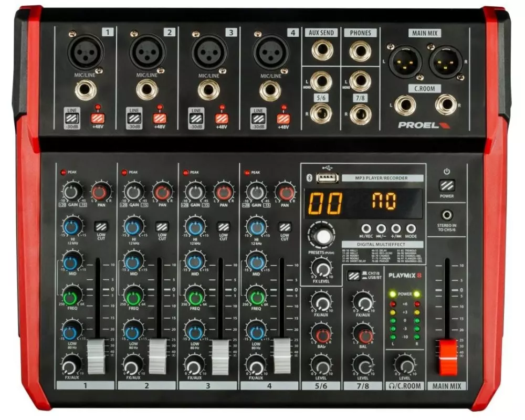The height and width of the screenshot is (420, 525).
Task: Click the 7/8 channel LEVEL knob
Action: point(363,365)
